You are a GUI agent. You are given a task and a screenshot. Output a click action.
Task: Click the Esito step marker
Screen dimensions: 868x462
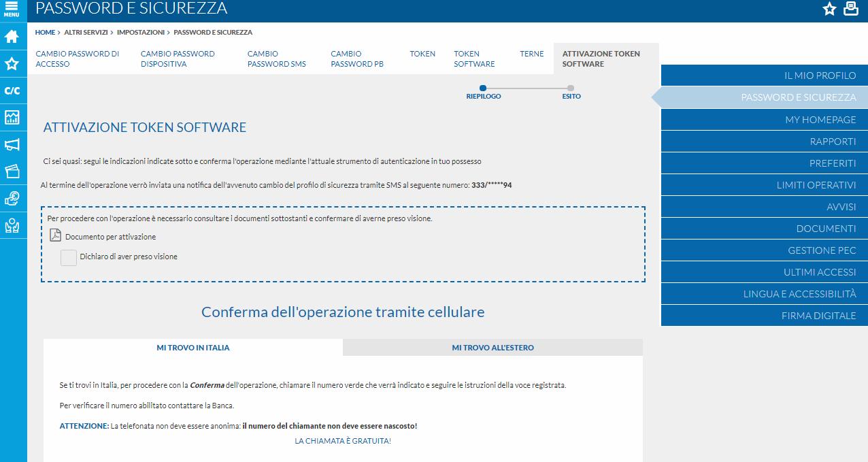571,88
